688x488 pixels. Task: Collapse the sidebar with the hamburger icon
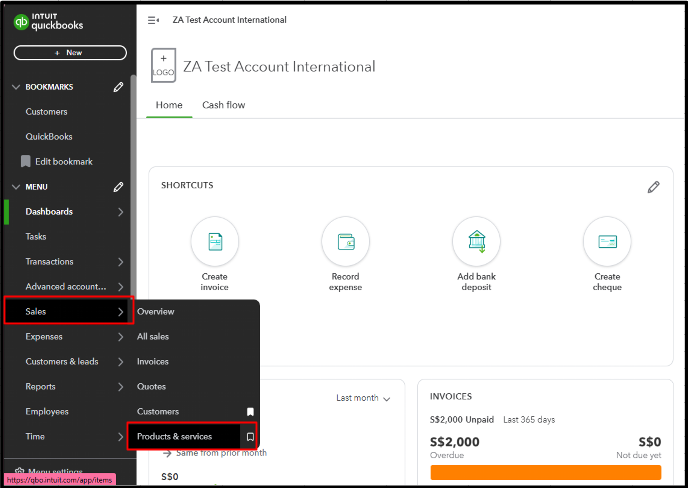pos(153,20)
